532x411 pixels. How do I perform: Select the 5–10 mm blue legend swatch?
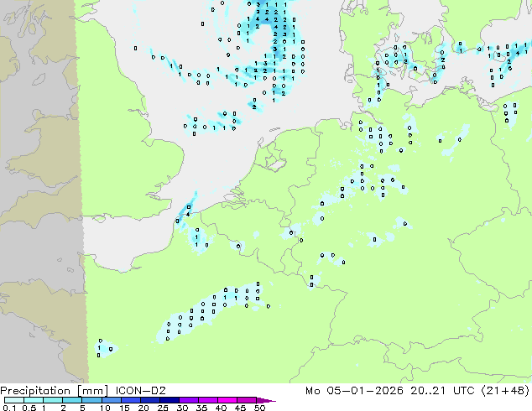[x=91, y=400]
